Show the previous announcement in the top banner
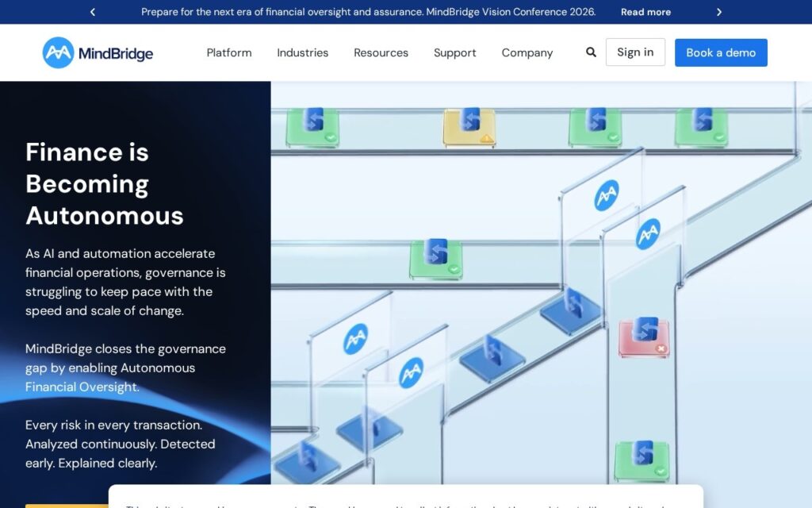Screen dimensions: 812x508 pos(93,12)
